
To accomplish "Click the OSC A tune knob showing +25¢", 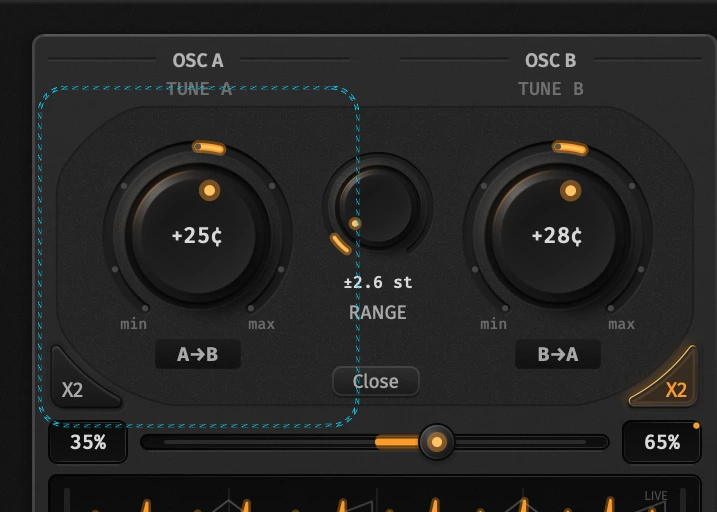I will point(198,235).
